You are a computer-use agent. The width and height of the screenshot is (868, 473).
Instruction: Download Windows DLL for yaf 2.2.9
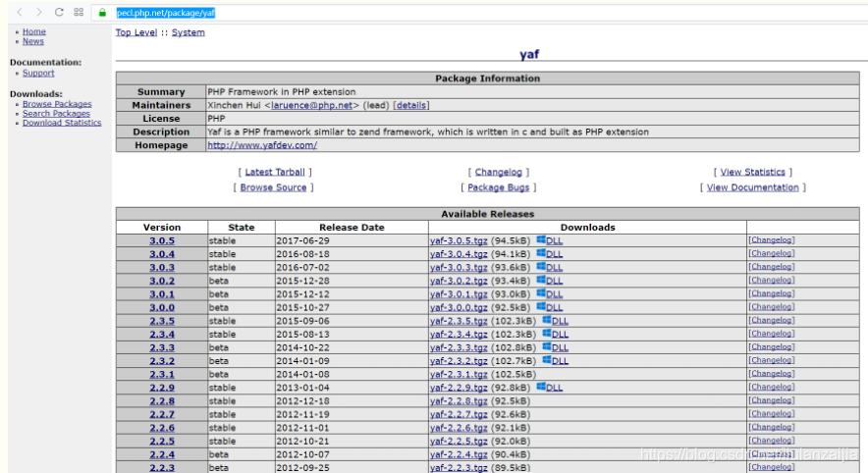pos(550,388)
